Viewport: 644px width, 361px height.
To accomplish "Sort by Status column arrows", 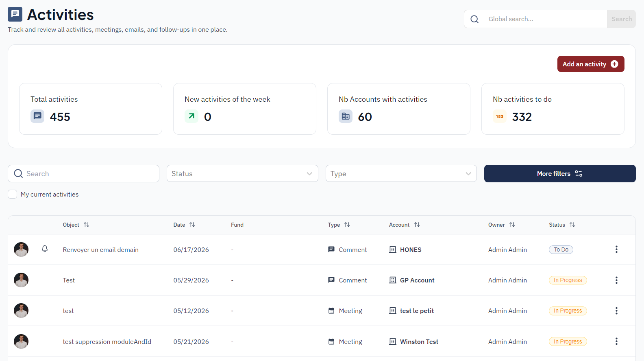I will coord(572,225).
